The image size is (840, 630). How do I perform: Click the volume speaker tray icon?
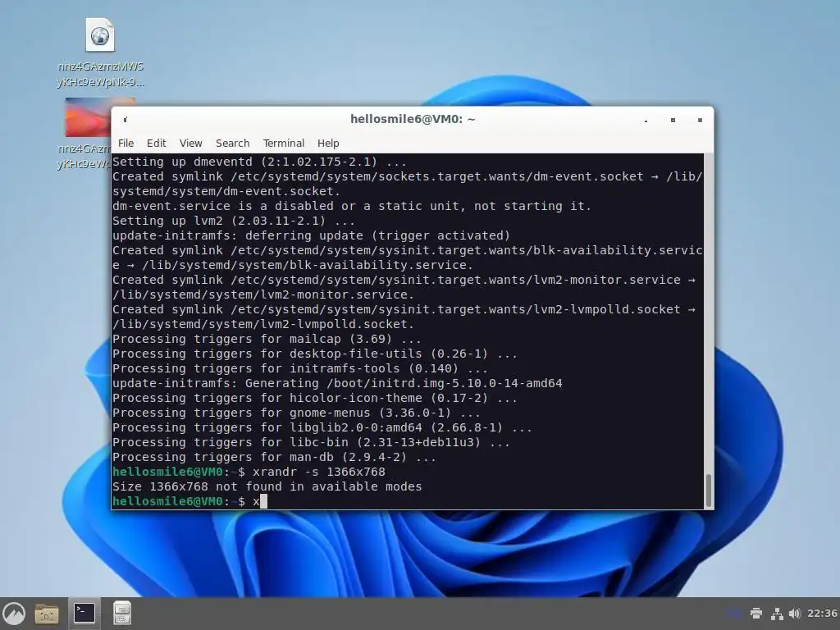click(x=794, y=614)
